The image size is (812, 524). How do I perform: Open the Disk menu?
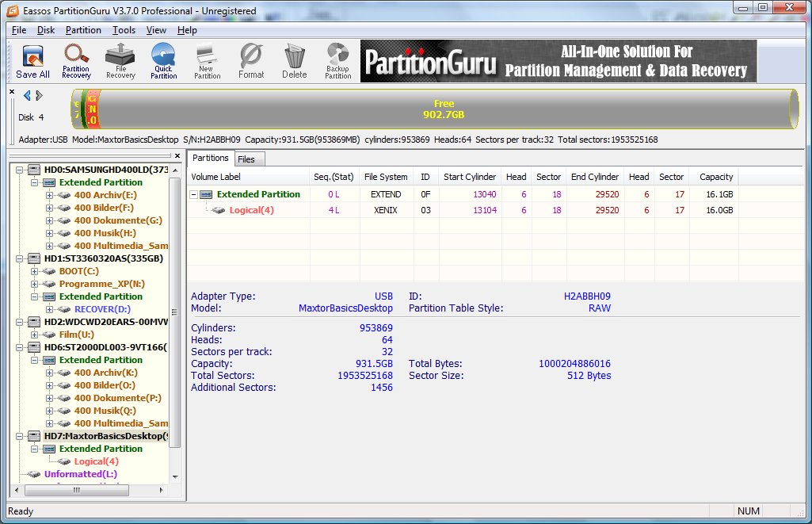tap(46, 30)
